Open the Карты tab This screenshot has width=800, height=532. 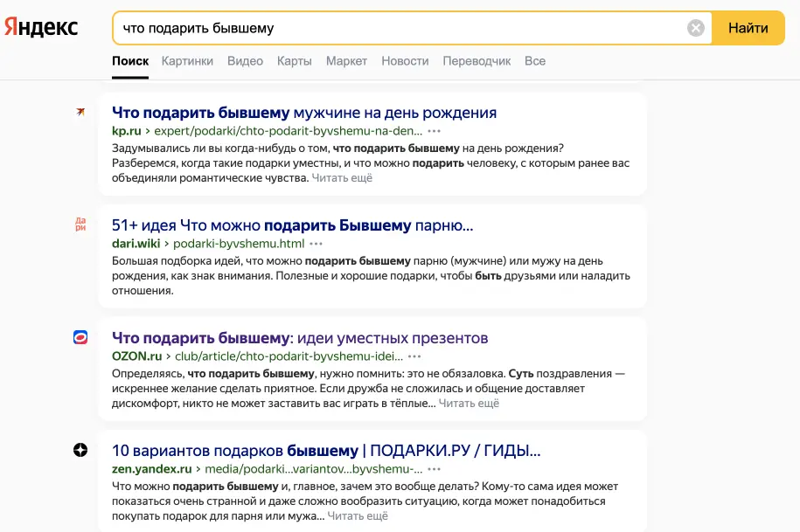point(294,61)
